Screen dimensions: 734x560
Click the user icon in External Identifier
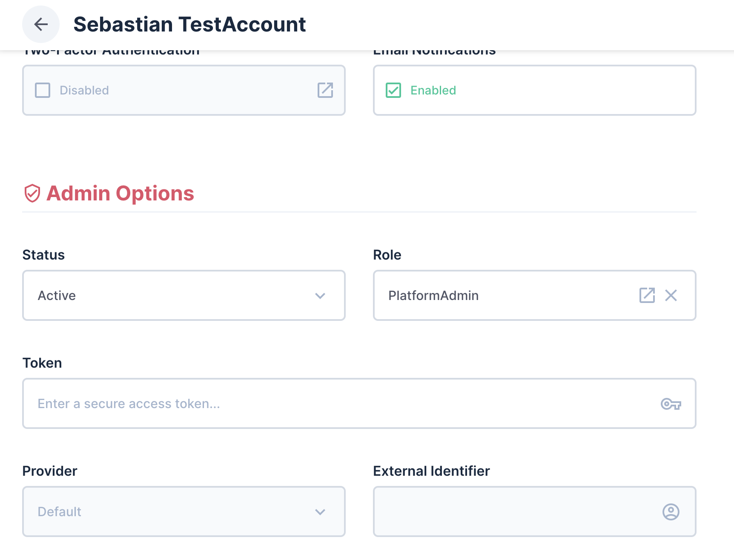pyautogui.click(x=671, y=511)
